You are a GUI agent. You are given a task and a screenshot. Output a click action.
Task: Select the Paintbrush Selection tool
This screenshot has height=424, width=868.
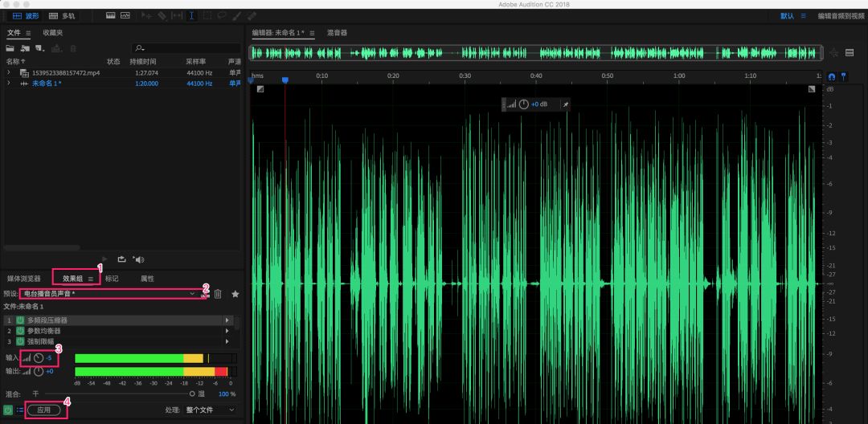(x=237, y=16)
